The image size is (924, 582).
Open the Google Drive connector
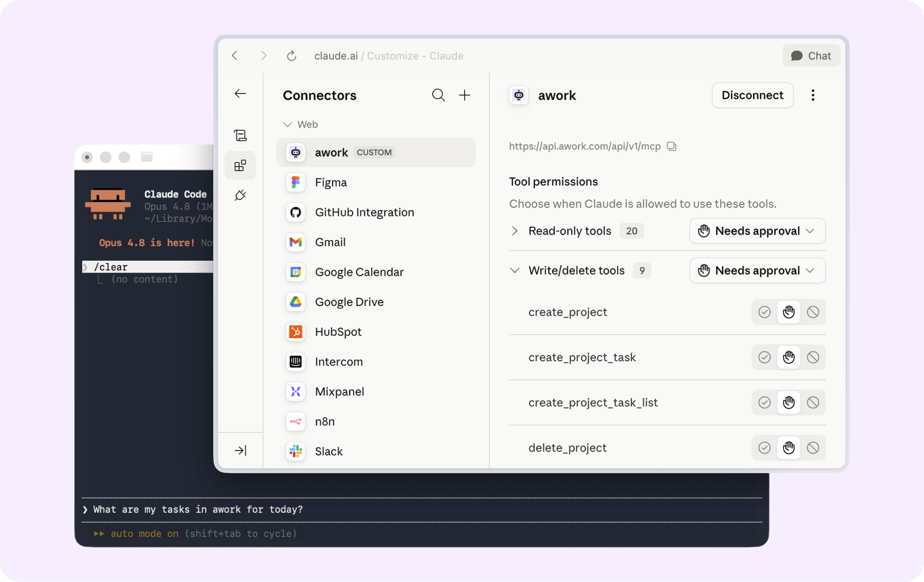[376, 302]
